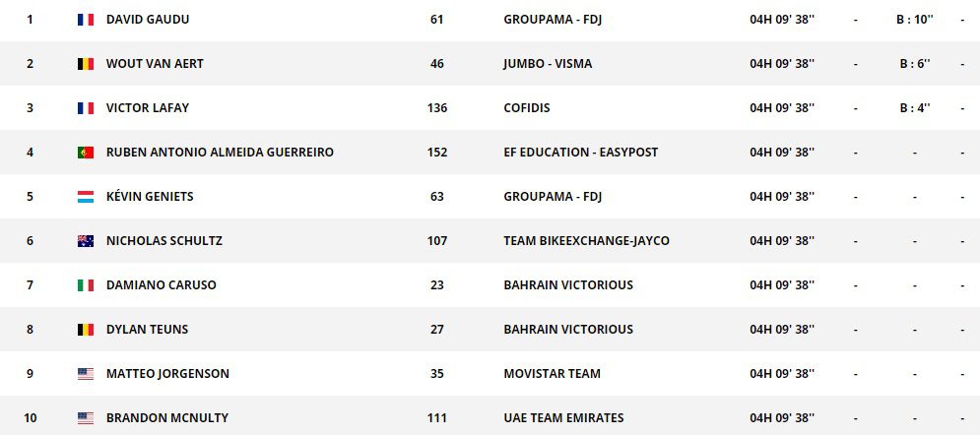980x435 pixels.
Task: Open UAE Team Emirates team page
Action: (x=563, y=418)
